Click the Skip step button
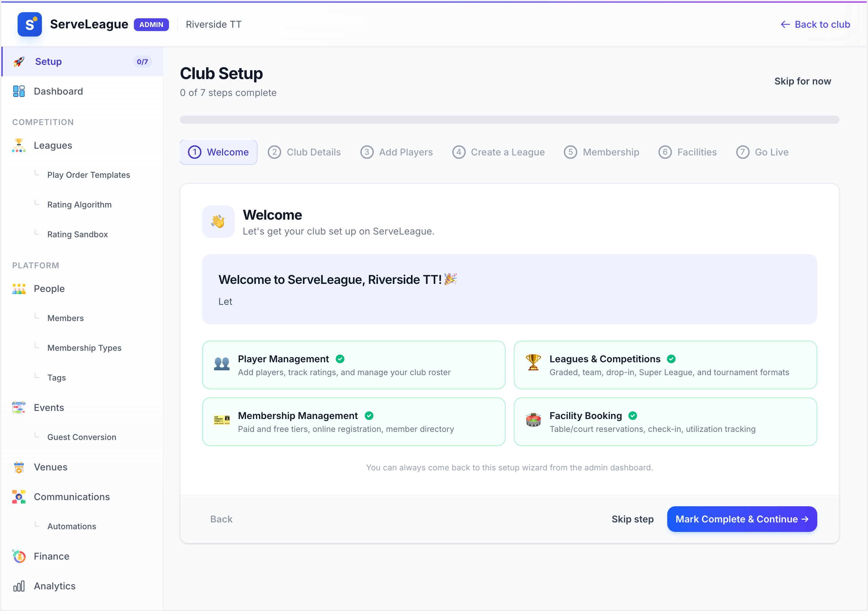The image size is (868, 611). pos(632,519)
